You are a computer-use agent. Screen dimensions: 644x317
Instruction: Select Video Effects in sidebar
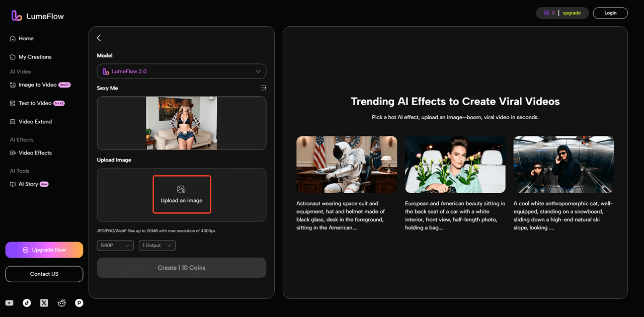click(x=35, y=153)
